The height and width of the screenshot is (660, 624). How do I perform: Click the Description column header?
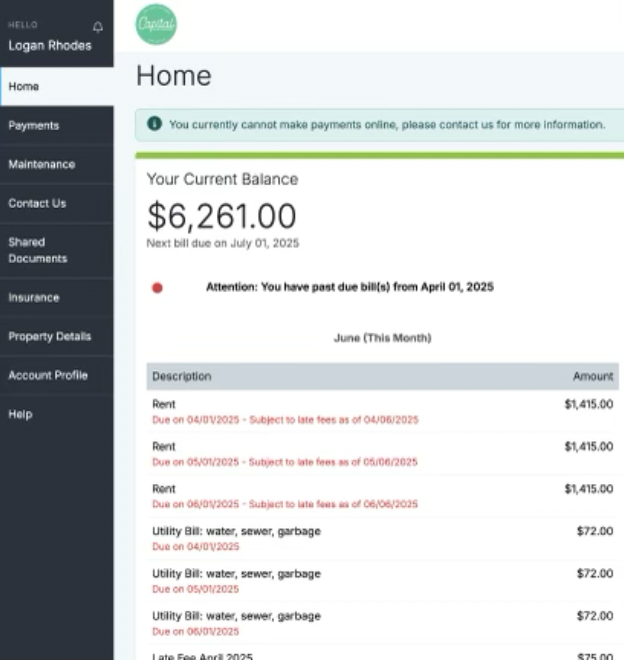[x=182, y=376]
